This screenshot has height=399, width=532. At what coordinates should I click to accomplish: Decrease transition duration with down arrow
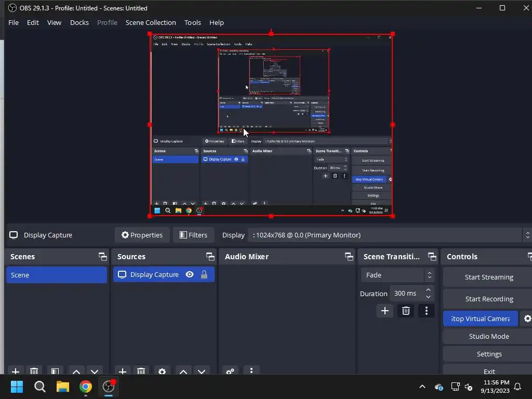pos(428,297)
